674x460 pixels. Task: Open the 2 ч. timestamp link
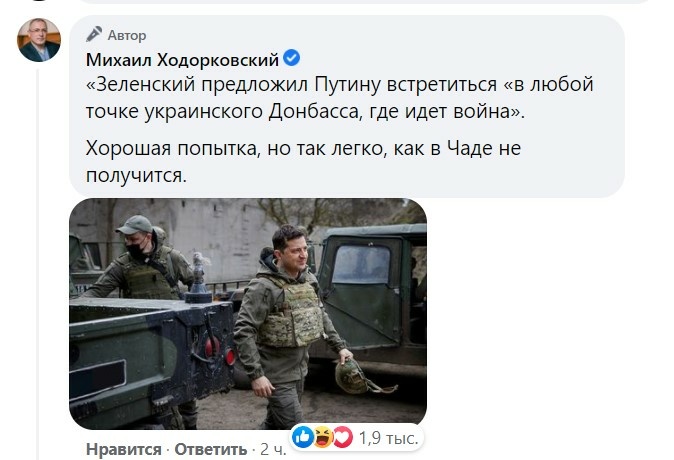[x=273, y=450]
